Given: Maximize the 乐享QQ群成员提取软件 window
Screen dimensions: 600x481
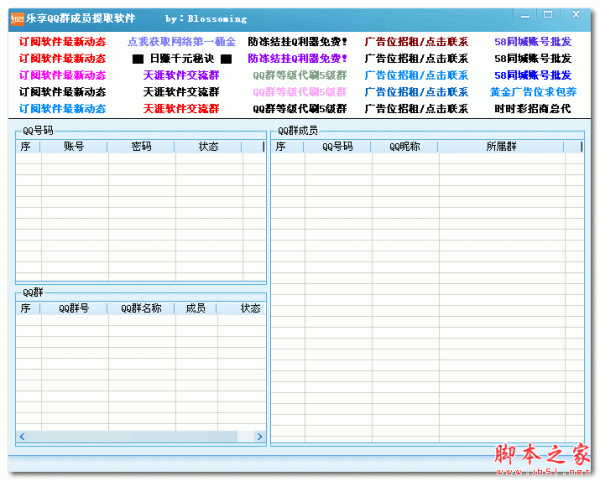Looking at the screenshot, I should pos(548,15).
